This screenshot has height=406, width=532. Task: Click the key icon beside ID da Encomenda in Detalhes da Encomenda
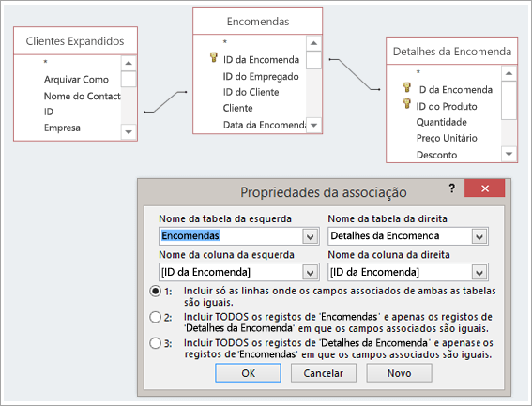[x=407, y=87]
